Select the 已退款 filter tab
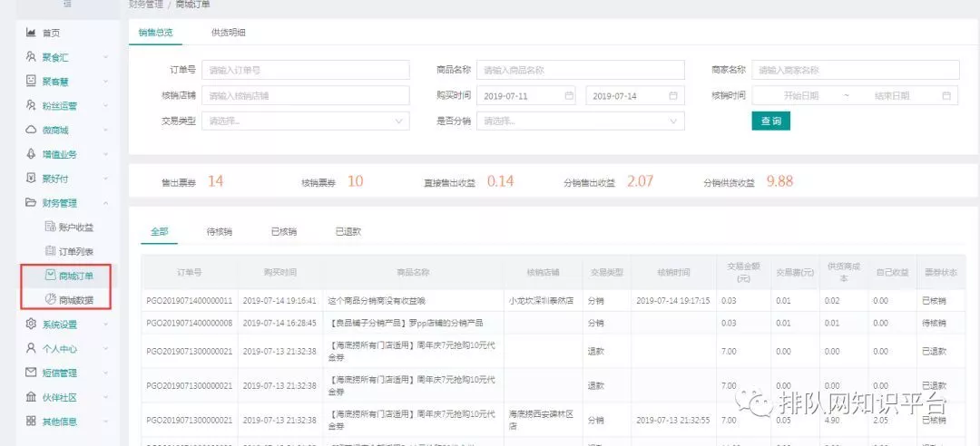Viewport: 980px width, 446px height. (348, 232)
